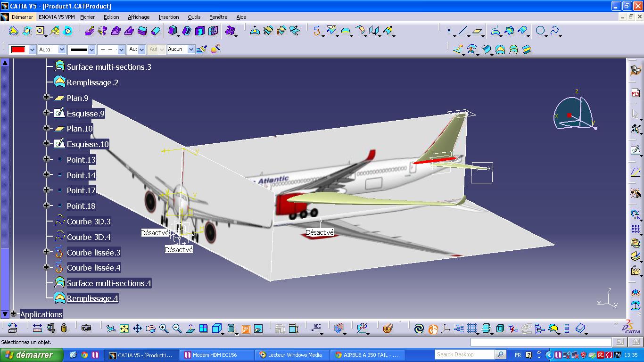644x362 pixels.
Task: Click the red fill color swatch
Action: coord(18,49)
